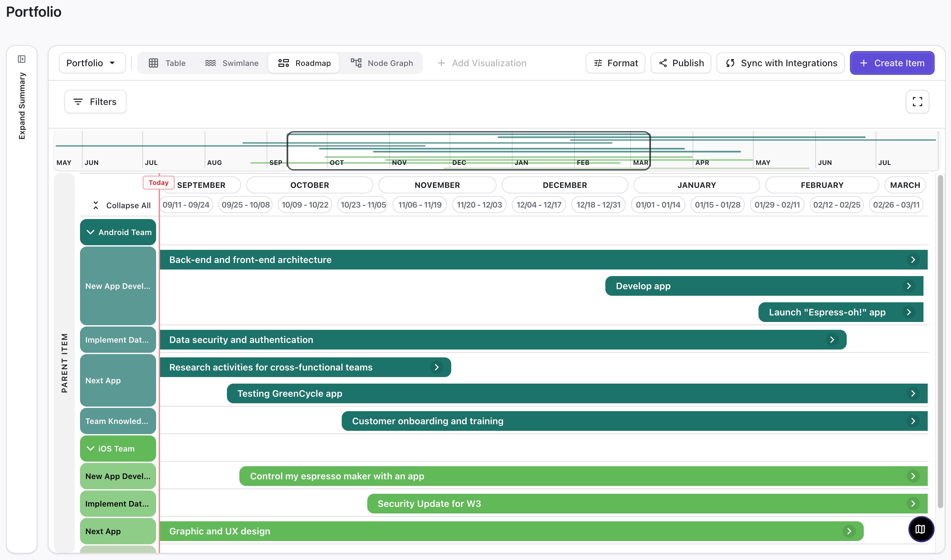951x560 pixels.
Task: Click the 10/23 - 11/05 sprint pill
Action: click(363, 205)
